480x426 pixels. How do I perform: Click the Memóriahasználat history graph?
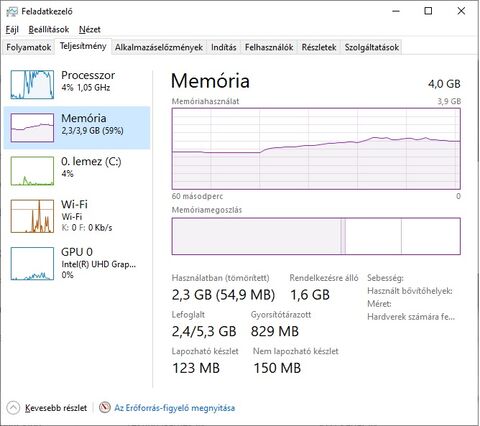pos(316,149)
